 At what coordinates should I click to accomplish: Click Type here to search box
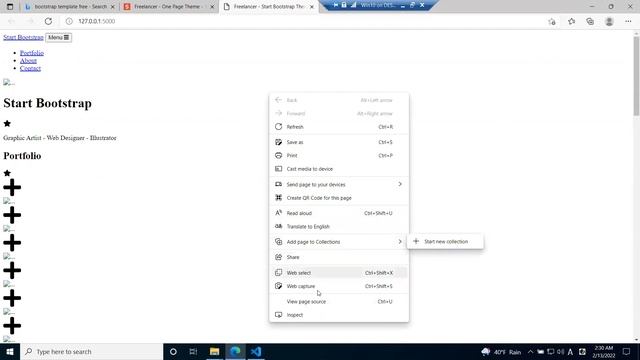(91, 351)
